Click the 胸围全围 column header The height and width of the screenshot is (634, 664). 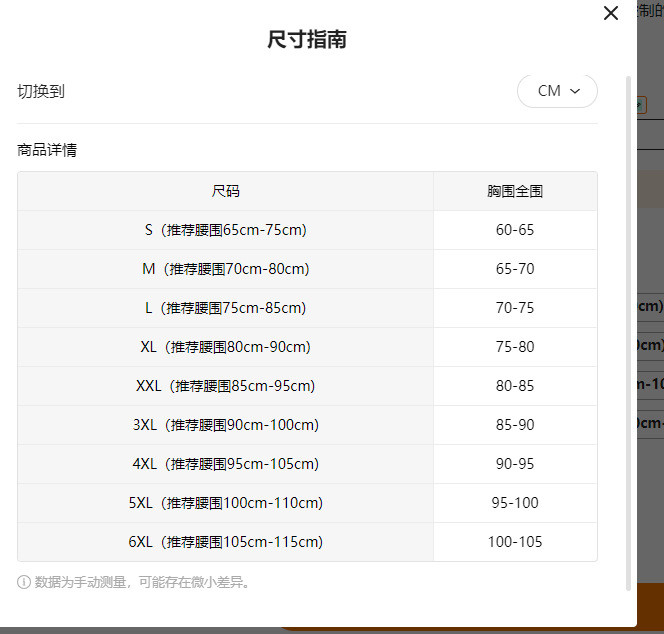[515, 191]
